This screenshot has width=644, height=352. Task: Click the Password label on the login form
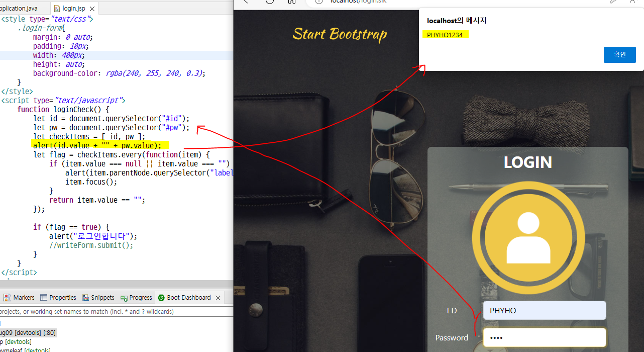(452, 337)
